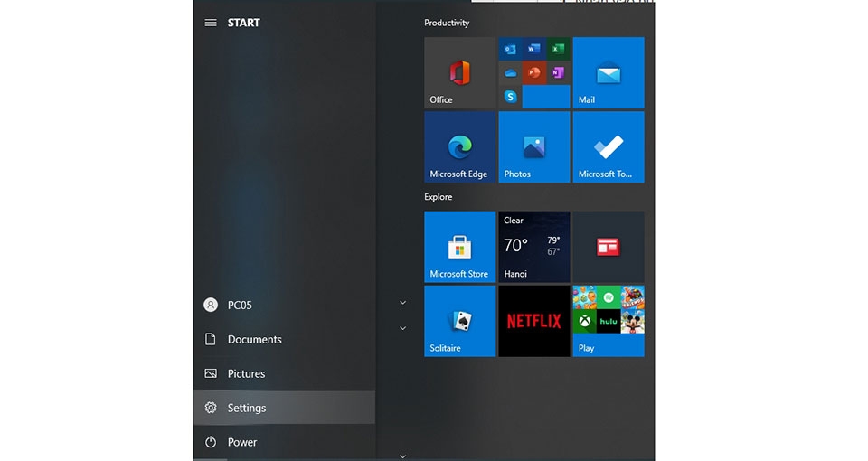The width and height of the screenshot is (868, 461).
Task: Open the Microsoft Store tile
Action: pyautogui.click(x=459, y=247)
